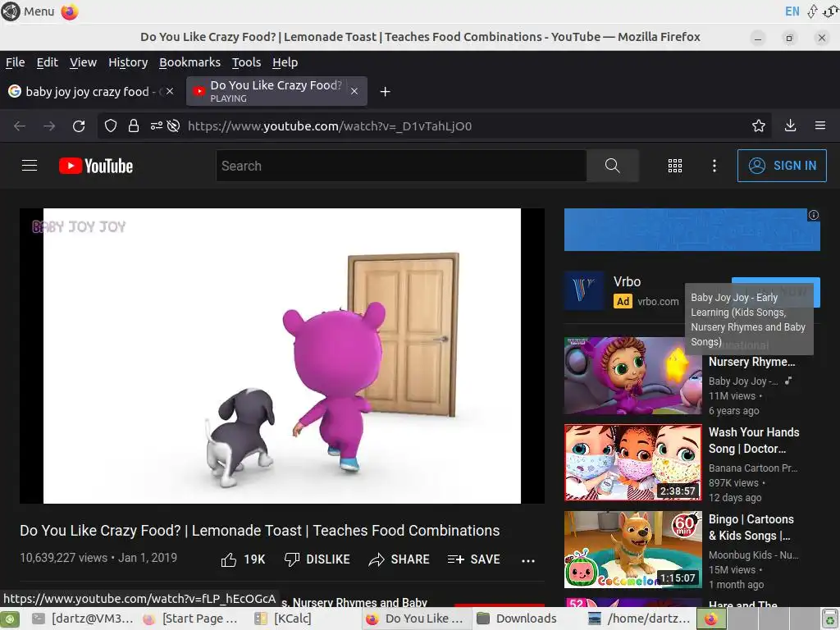This screenshot has height=630, width=840.
Task: Open the system Menu button
Action: [x=28, y=11]
